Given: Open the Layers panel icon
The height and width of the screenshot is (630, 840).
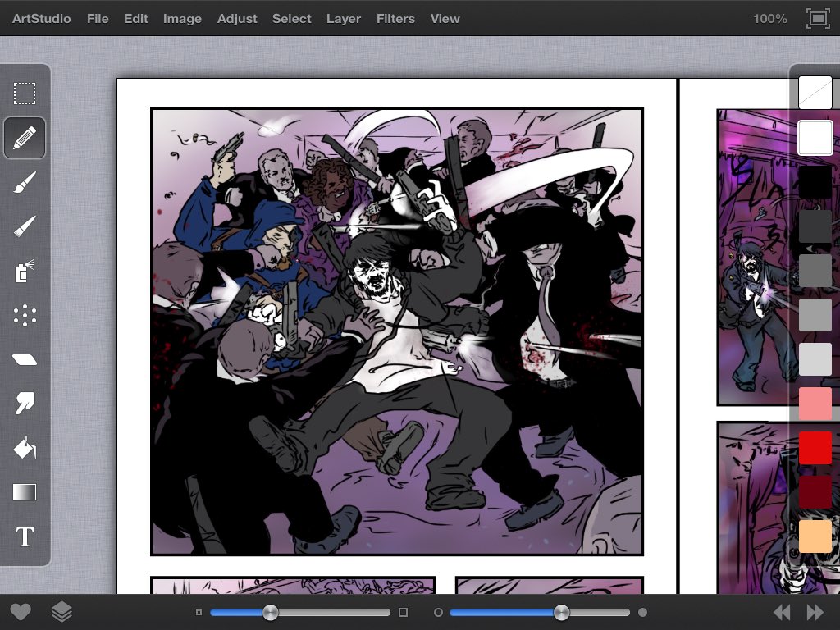Looking at the screenshot, I should [62, 612].
